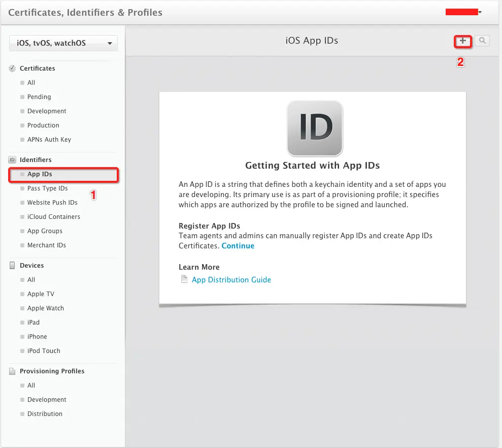The height and width of the screenshot is (448, 502).
Task: Click the Devices section phone icon
Action: click(x=12, y=265)
